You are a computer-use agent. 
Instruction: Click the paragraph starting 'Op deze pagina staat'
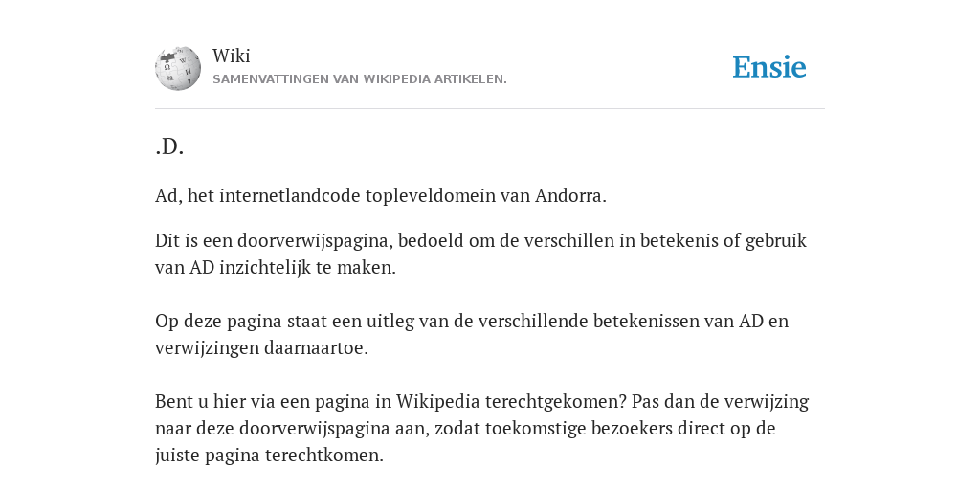click(x=472, y=334)
